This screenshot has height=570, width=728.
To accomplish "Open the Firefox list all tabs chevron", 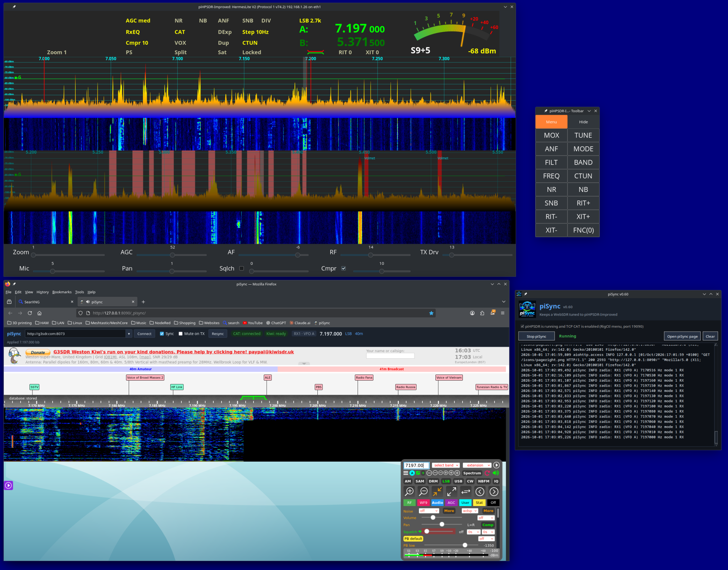I will coord(503,302).
